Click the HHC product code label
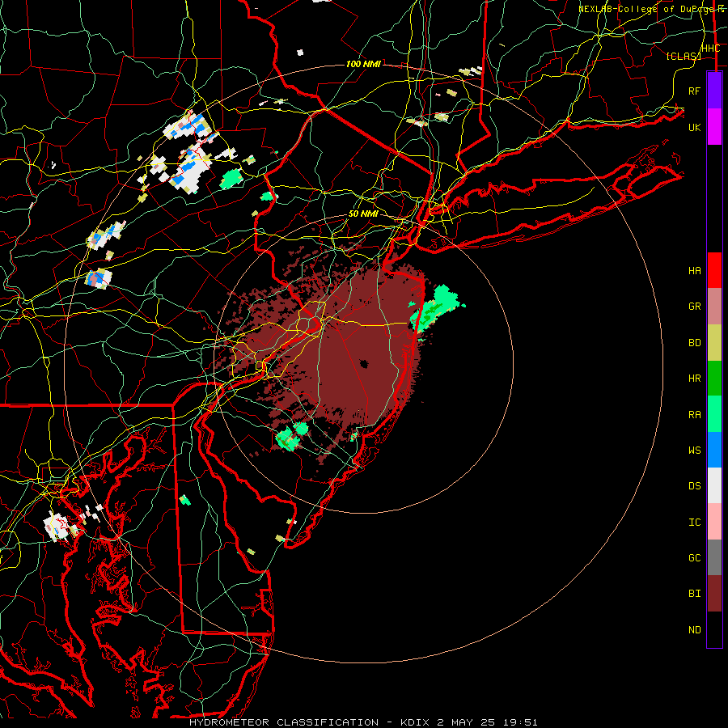 point(710,49)
